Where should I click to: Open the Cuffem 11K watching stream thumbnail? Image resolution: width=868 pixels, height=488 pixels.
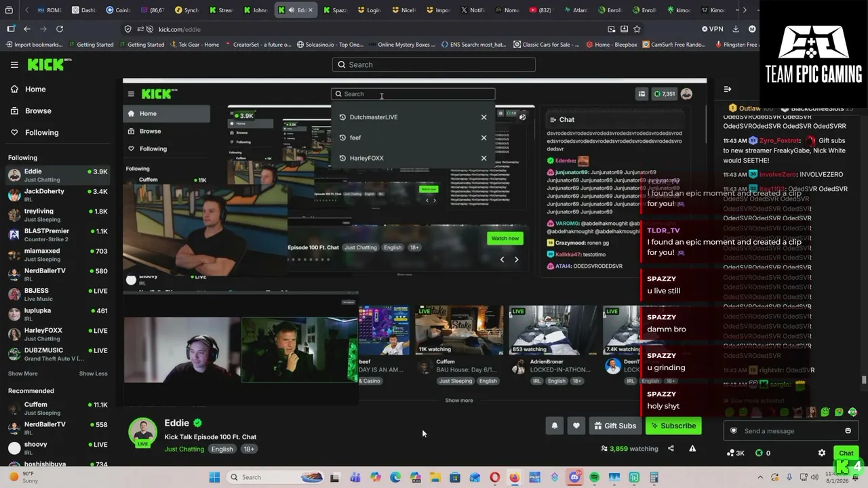[x=459, y=330]
